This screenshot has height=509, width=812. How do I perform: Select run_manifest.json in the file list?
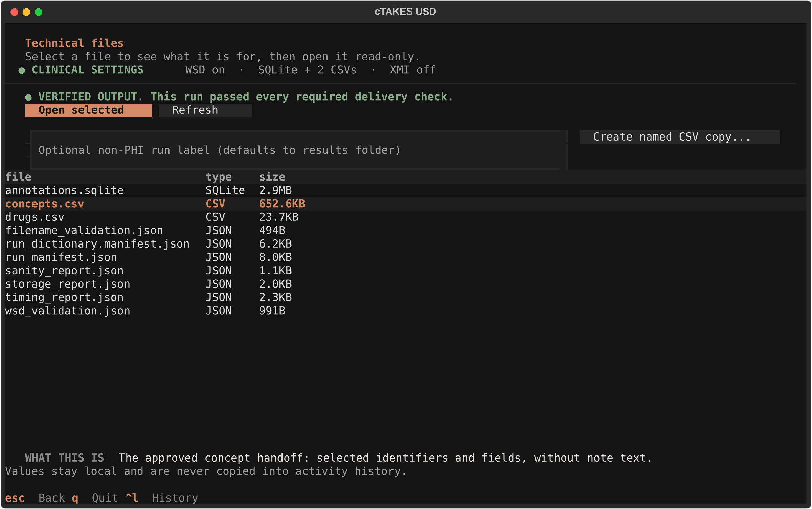[405, 257]
